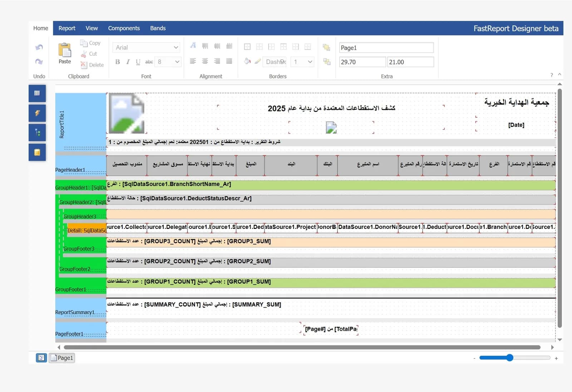Select the Page1 tab at bottom
Viewport: 572px width, 392px height.
point(62,358)
